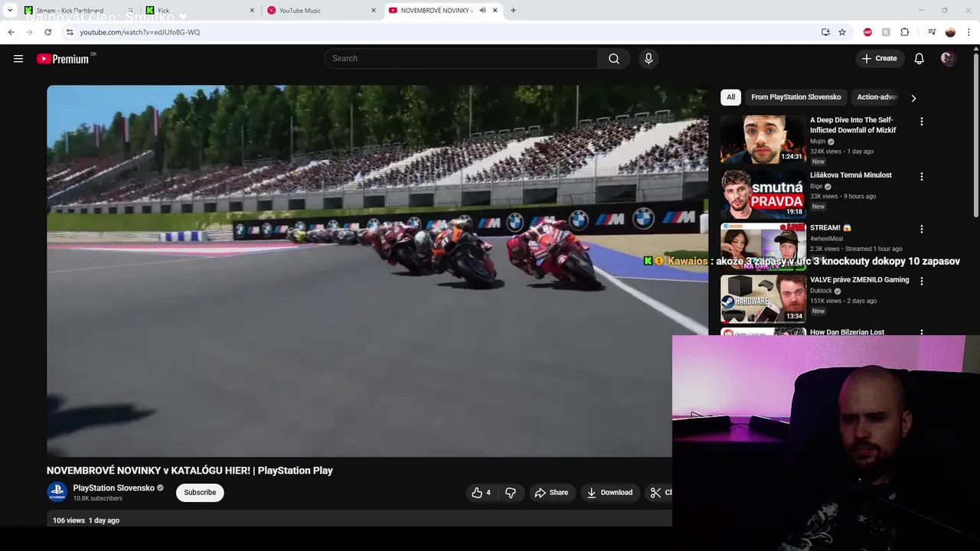The image size is (980, 551).
Task: Reload the current page
Action: (x=47, y=32)
